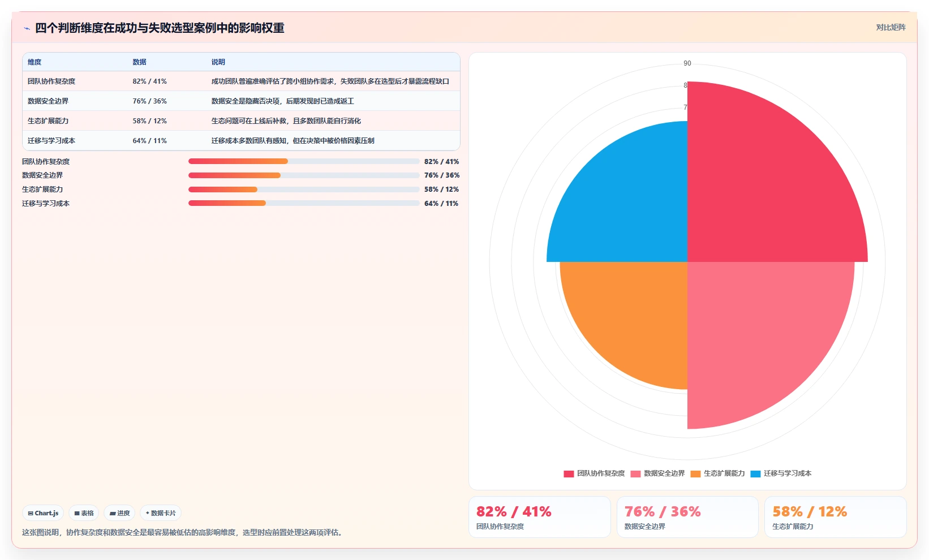Click the summary note starting 这张图说明
Viewport: 929px width, 560px height.
[183, 532]
